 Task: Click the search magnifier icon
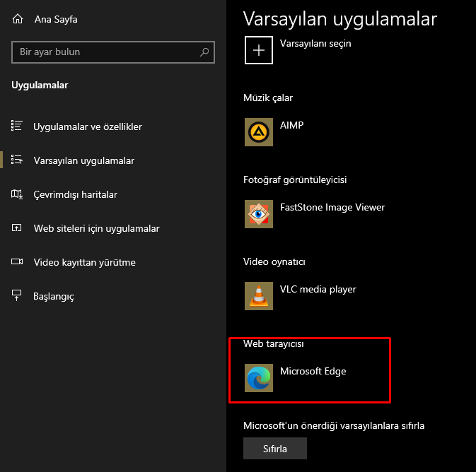(x=204, y=52)
